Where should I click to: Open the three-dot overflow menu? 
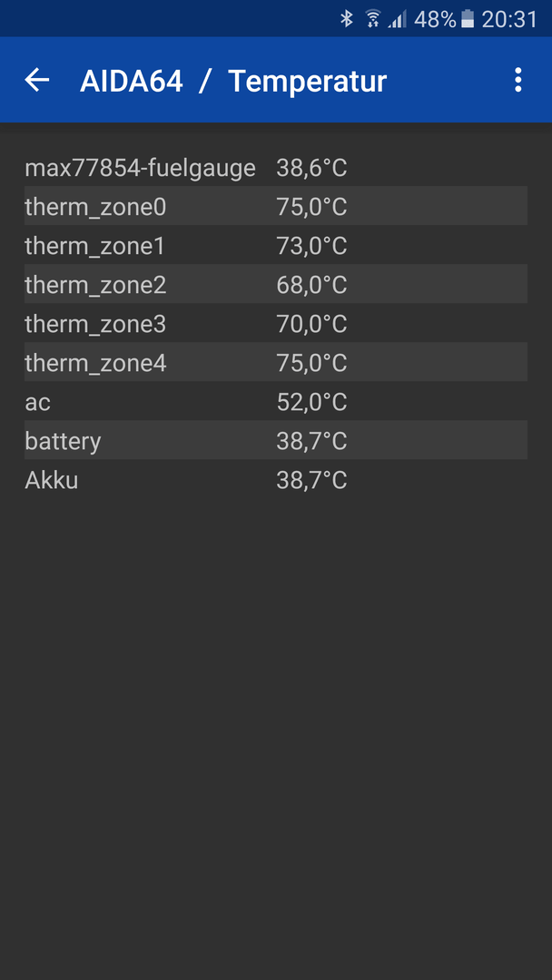pyautogui.click(x=517, y=80)
